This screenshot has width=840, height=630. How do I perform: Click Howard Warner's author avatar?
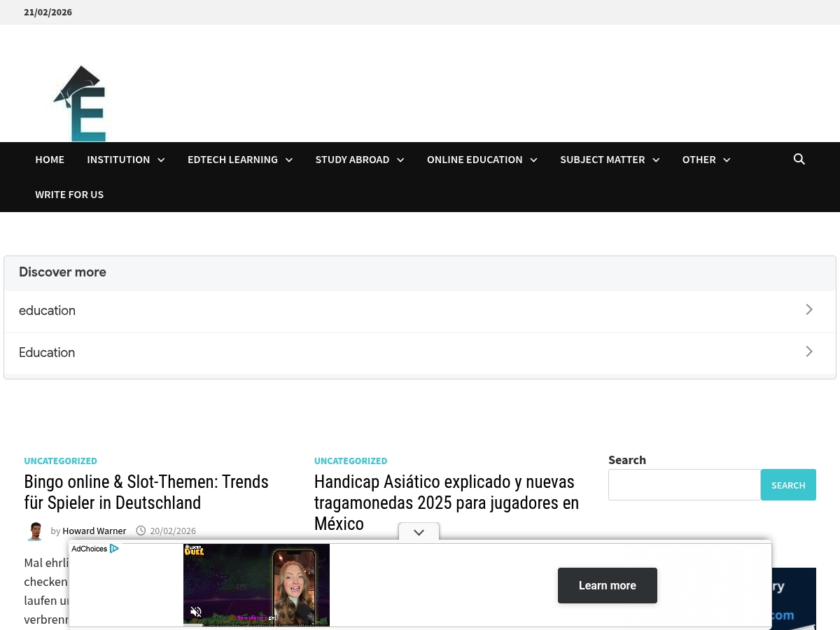(x=35, y=531)
